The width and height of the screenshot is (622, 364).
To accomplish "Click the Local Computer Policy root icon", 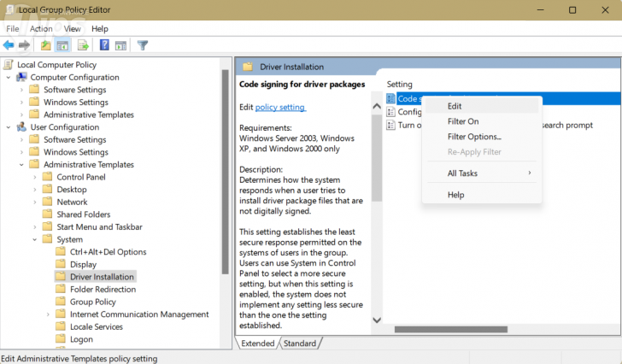I will [9, 64].
